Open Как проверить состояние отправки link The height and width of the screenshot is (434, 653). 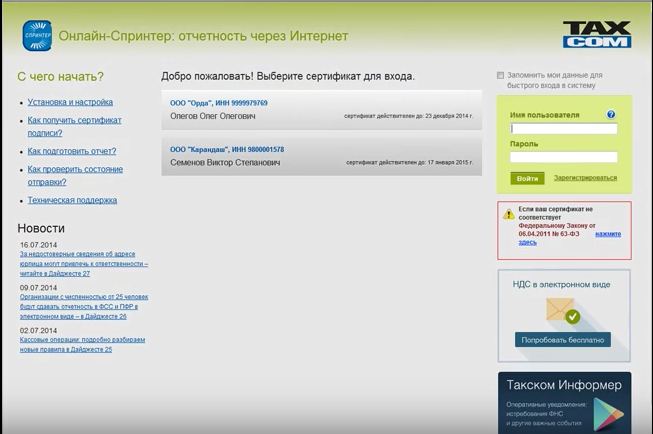[x=75, y=176]
